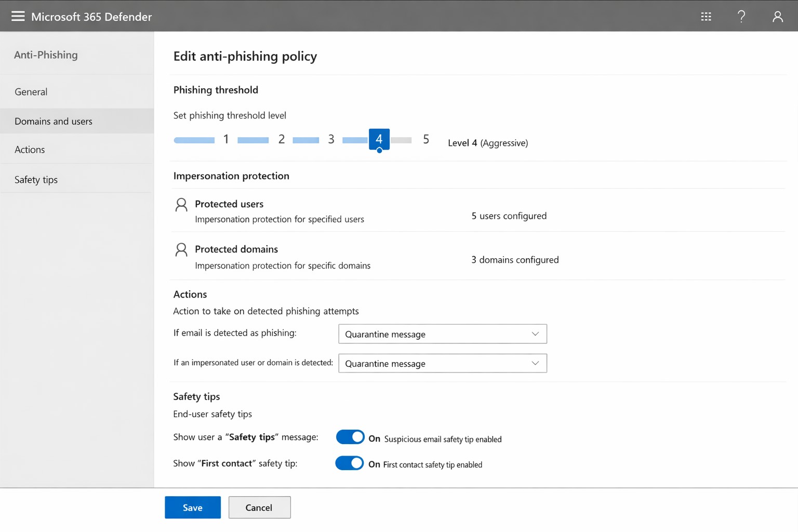Screen dimensions: 798x532
Task: Select Domains and users in sidebar
Action: 54,121
